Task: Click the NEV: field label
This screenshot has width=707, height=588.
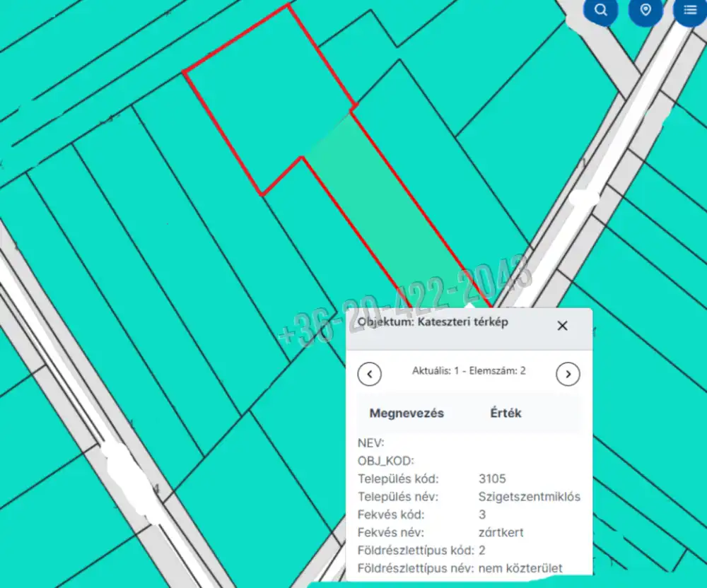Action: (x=371, y=443)
